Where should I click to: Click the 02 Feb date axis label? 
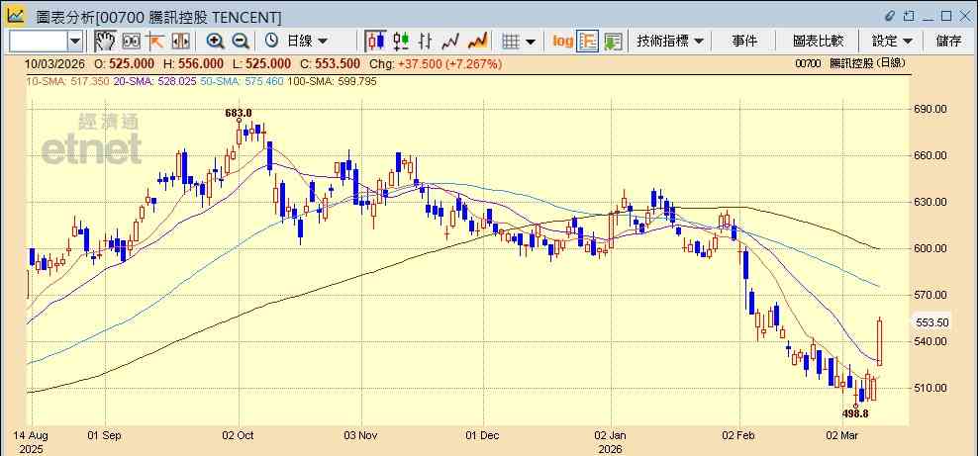click(739, 435)
